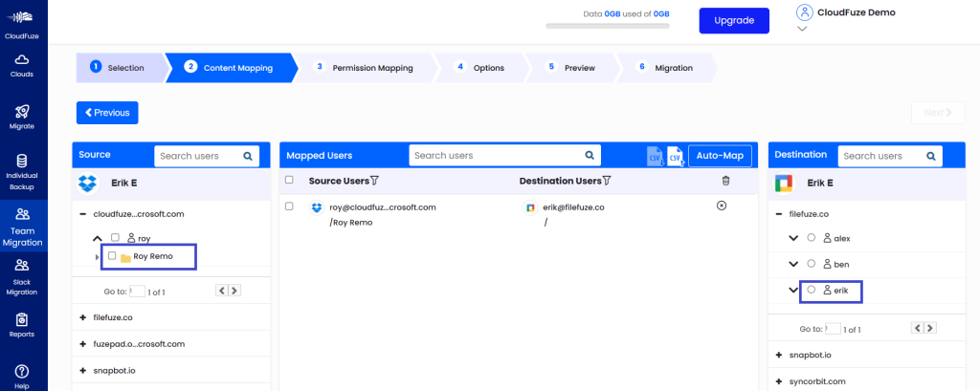980x391 pixels.
Task: Expand fuzepad.o...crosoft.com domain
Action: [82, 344]
